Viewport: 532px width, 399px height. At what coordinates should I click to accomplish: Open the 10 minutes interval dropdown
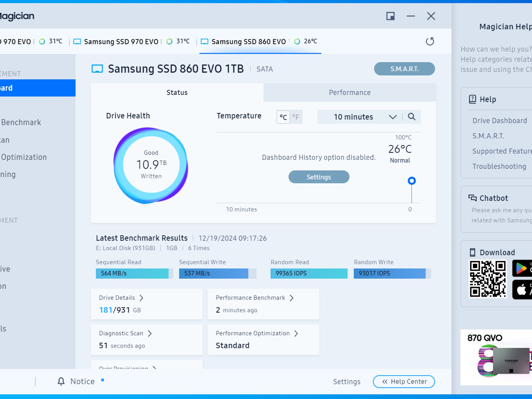pos(393,117)
